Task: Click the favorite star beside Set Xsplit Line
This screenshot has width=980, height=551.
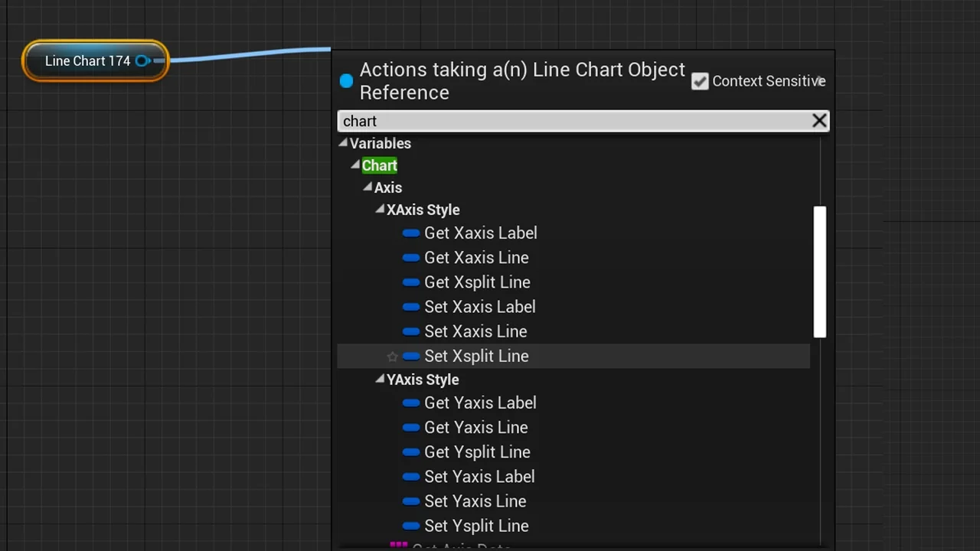Action: (392, 357)
